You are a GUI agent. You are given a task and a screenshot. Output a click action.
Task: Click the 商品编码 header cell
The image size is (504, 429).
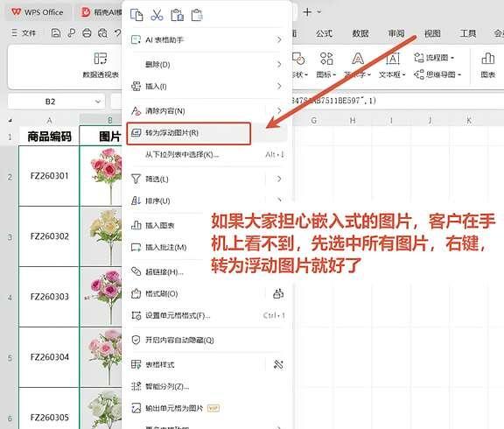[x=49, y=137]
